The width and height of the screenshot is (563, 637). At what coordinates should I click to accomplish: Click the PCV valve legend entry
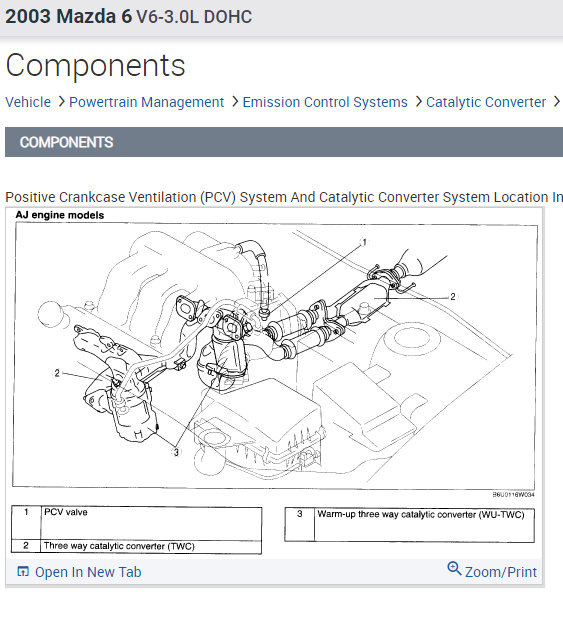click(65, 512)
